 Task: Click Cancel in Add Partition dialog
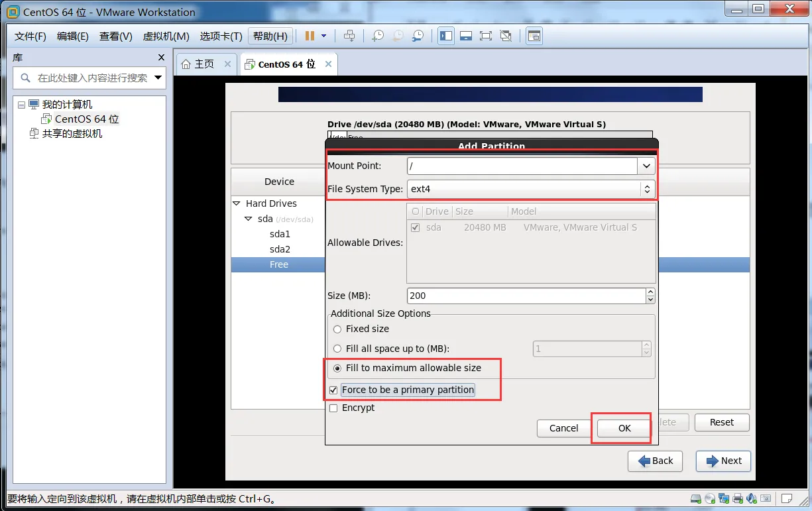[564, 428]
